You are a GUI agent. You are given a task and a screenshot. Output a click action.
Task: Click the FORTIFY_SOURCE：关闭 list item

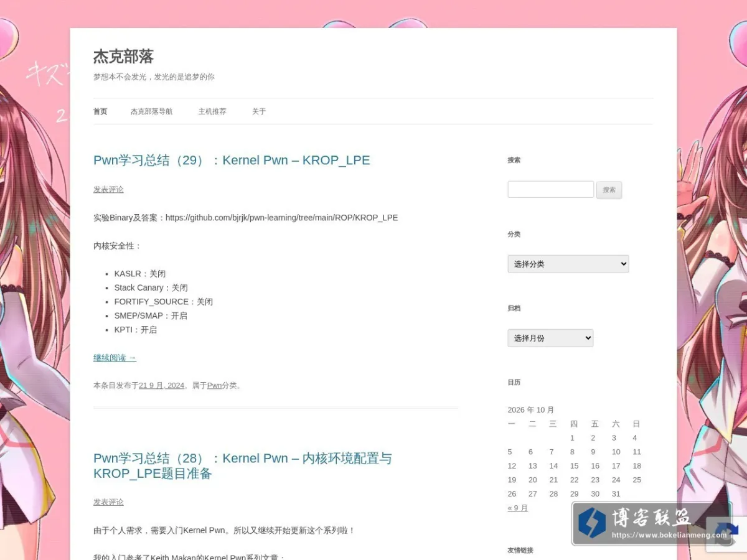164,302
